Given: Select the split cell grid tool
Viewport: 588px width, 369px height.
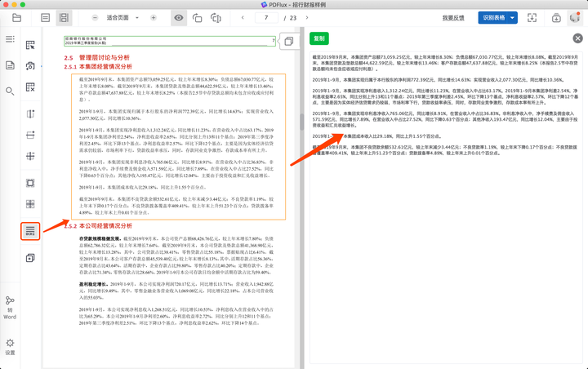Looking at the screenshot, I should click(30, 156).
